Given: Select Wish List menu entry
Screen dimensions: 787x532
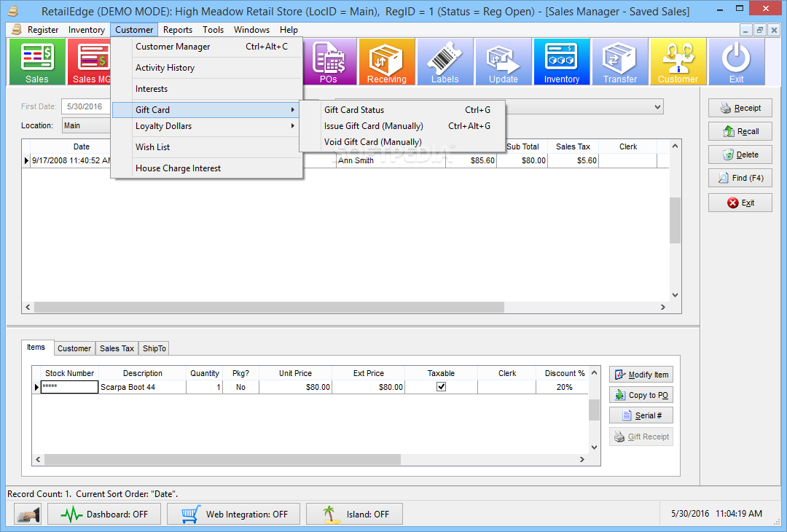Looking at the screenshot, I should click(205, 147).
